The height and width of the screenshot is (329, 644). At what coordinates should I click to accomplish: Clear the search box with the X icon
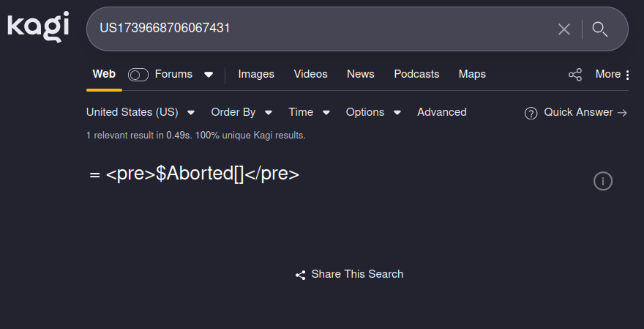tap(564, 29)
